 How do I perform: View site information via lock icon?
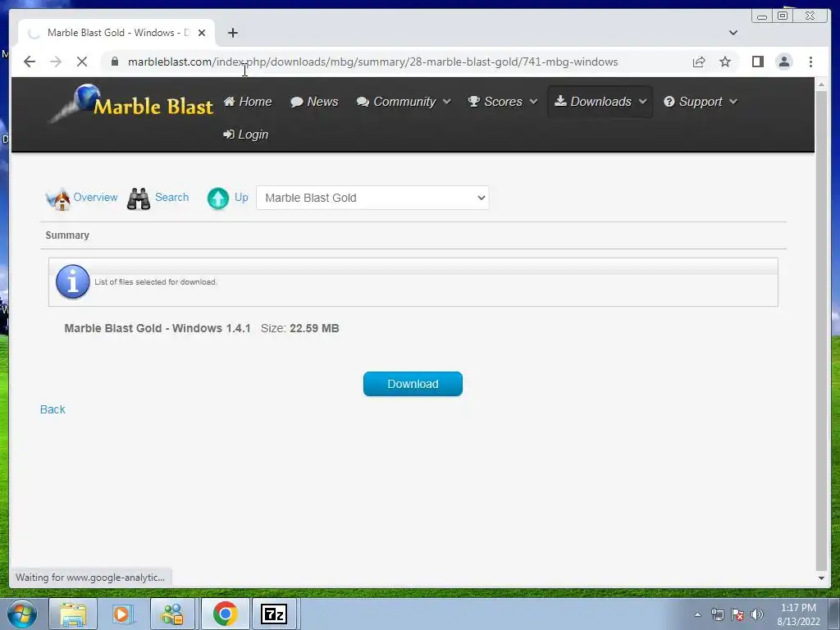tap(115, 62)
